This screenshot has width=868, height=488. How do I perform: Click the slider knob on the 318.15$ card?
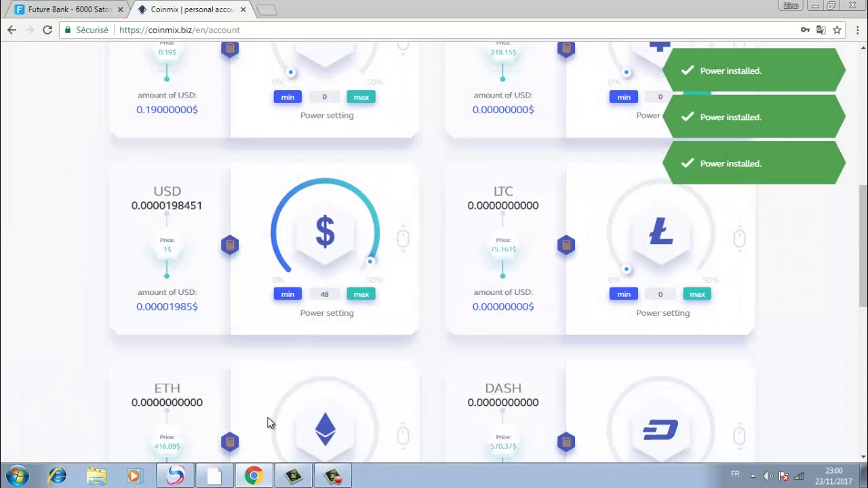627,72
